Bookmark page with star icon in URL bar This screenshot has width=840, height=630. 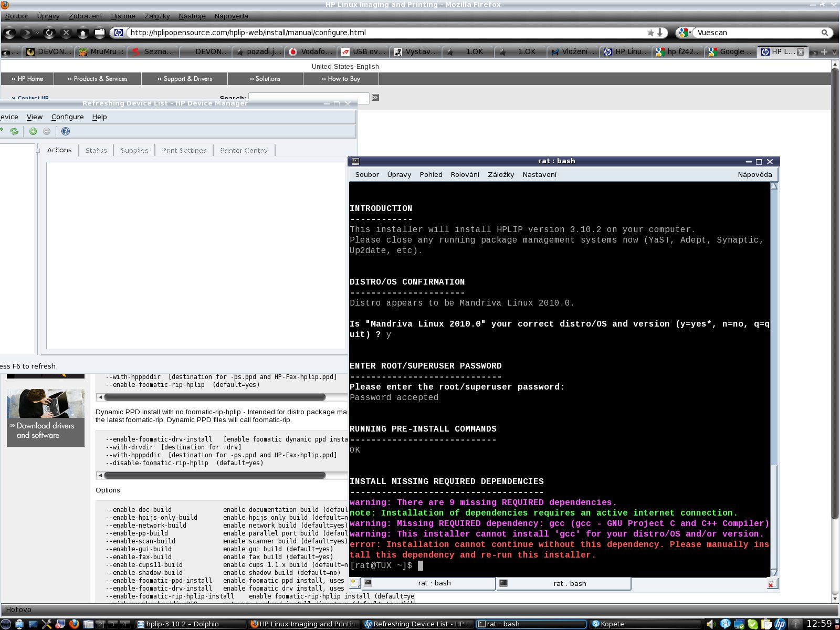click(650, 33)
